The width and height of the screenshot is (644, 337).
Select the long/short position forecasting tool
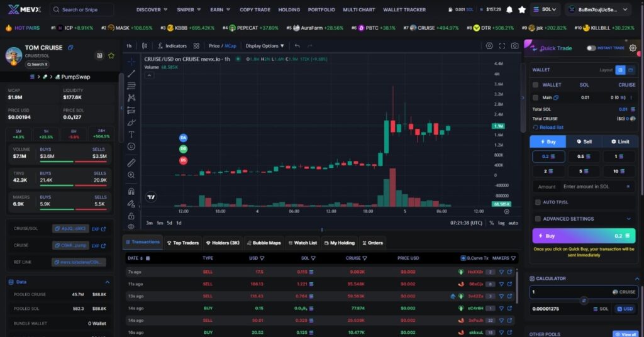pyautogui.click(x=131, y=110)
